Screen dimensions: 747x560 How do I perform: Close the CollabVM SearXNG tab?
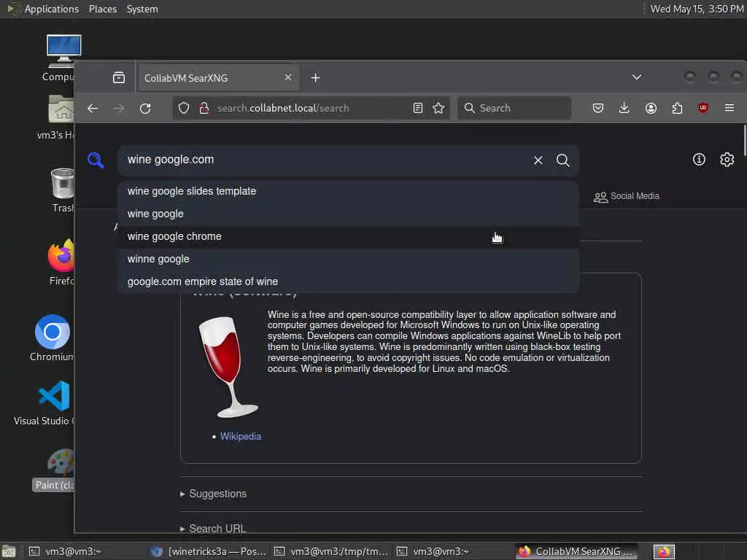point(288,77)
